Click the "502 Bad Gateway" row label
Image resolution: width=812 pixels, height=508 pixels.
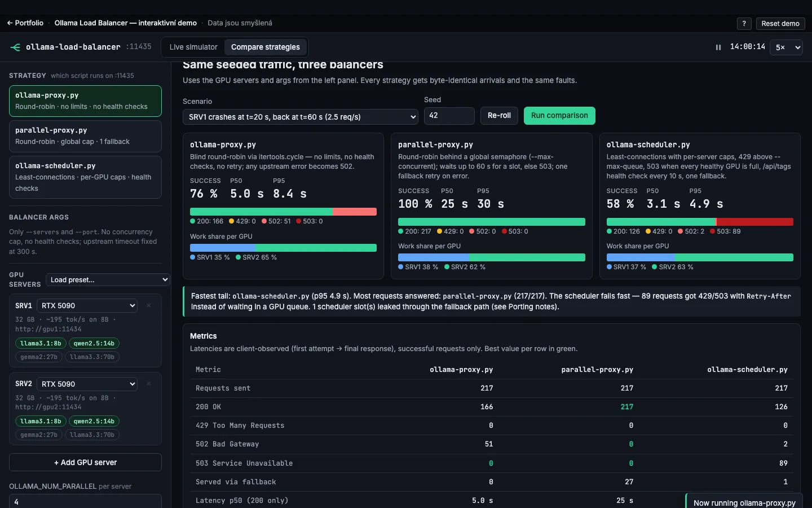coord(227,444)
